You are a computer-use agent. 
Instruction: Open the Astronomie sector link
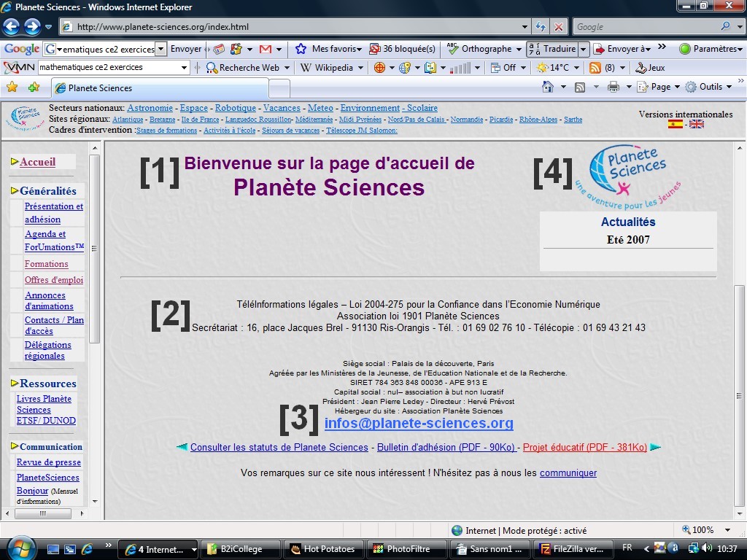(150, 108)
